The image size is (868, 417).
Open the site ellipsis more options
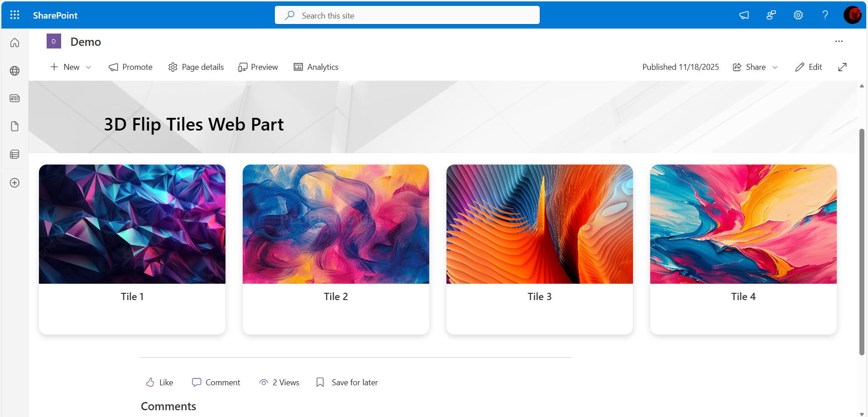pos(839,41)
